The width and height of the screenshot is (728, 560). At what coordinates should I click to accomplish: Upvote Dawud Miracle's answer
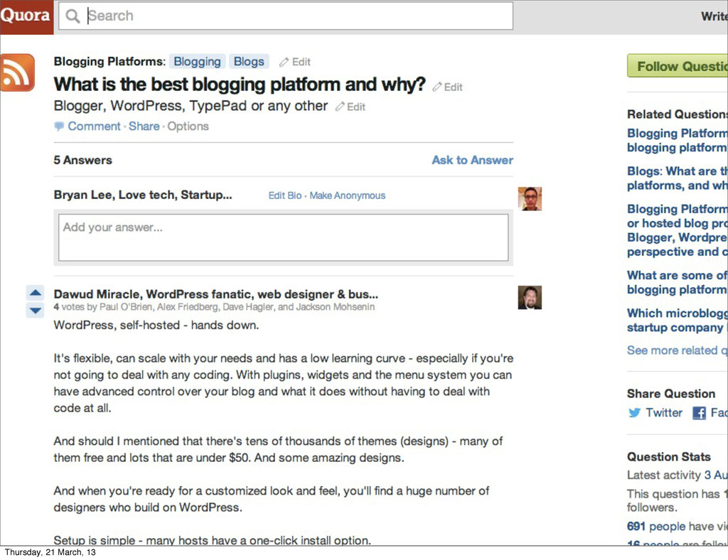pos(36,292)
